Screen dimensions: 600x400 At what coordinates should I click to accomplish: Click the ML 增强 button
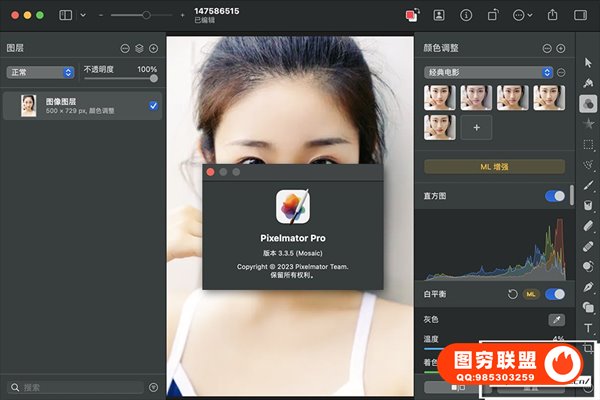pos(493,167)
